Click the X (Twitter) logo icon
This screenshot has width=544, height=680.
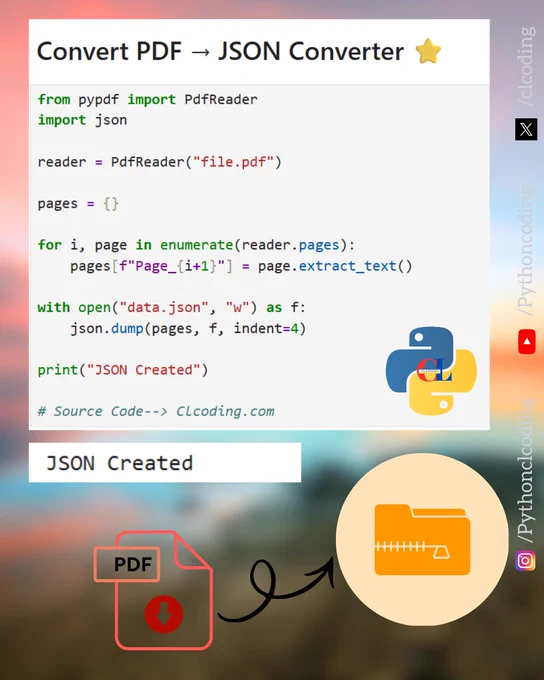tap(526, 129)
